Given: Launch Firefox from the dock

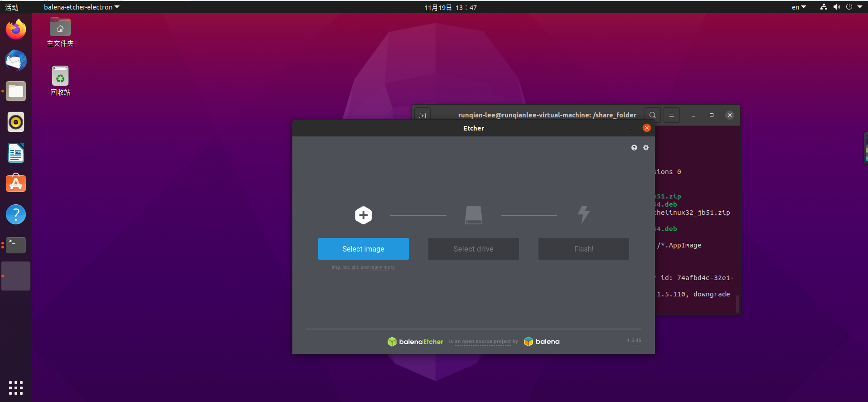Looking at the screenshot, I should tap(16, 29).
